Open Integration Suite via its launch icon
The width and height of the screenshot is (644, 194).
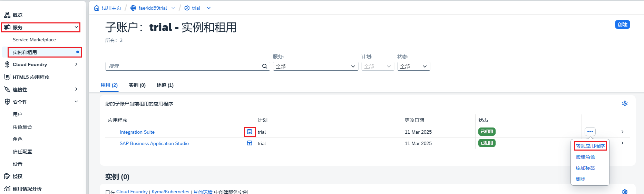pos(250,132)
